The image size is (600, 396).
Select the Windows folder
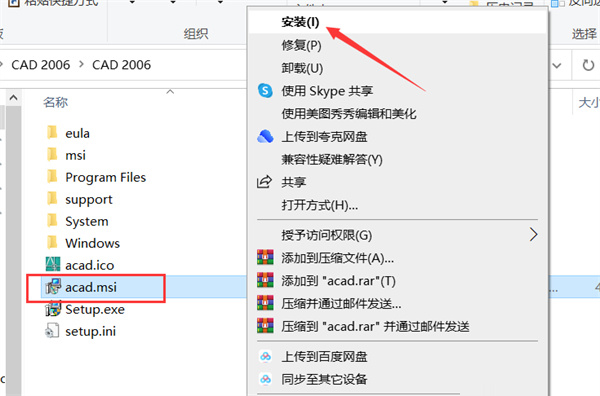point(93,243)
